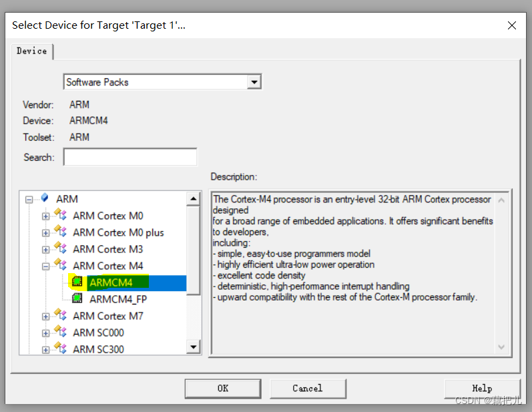Click the ARM Cortex M3 family icon

60,248
